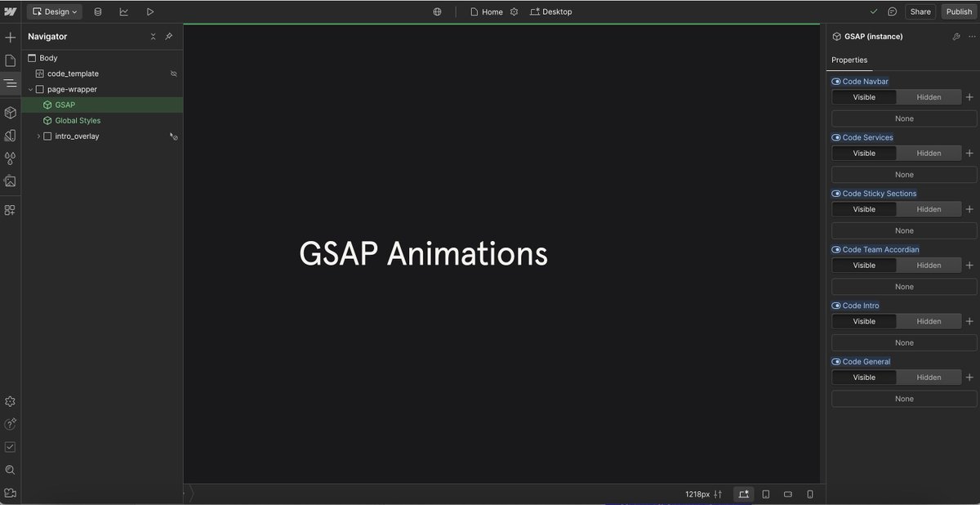Switch to mobile landscape breakpoint
Image resolution: width=980 pixels, height=505 pixels.
(x=788, y=494)
